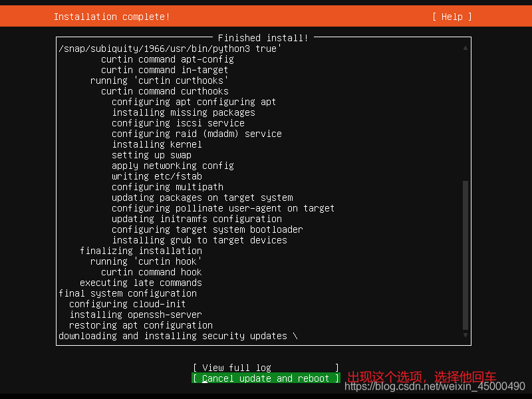Click log line 'installing kernel'
The height and width of the screenshot is (399, 532).
click(x=157, y=144)
